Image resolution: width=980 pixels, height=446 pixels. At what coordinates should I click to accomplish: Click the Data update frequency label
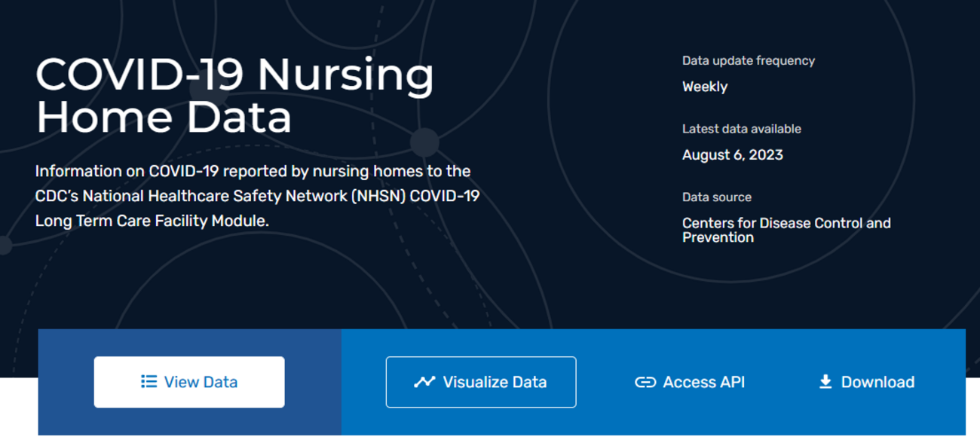(749, 60)
